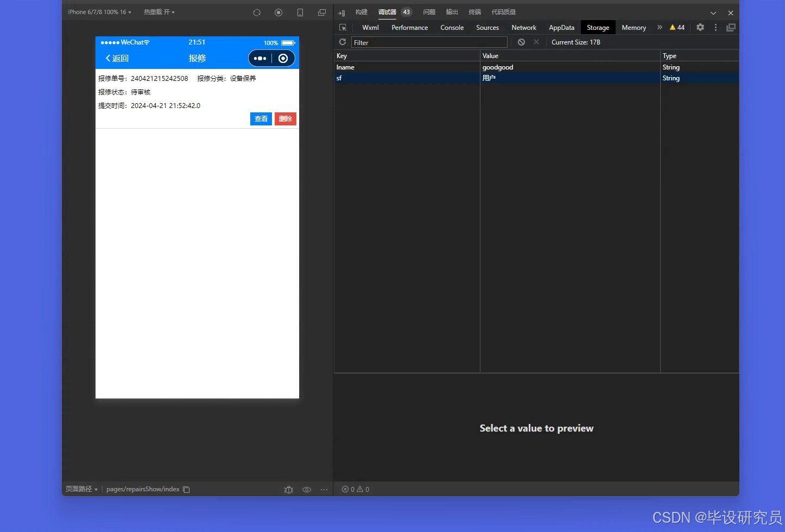Click the mini program capsule close circle

(x=283, y=58)
